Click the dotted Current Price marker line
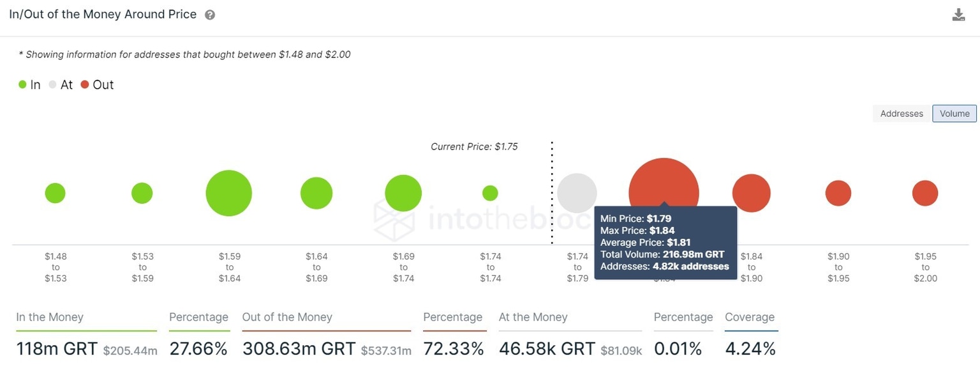 [x=552, y=192]
